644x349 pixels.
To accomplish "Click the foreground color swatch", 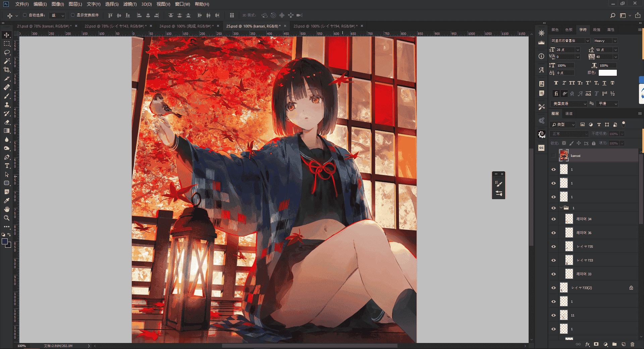I will [5, 241].
